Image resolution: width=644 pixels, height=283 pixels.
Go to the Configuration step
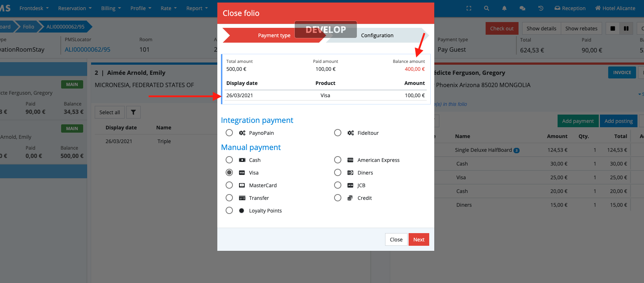point(377,35)
